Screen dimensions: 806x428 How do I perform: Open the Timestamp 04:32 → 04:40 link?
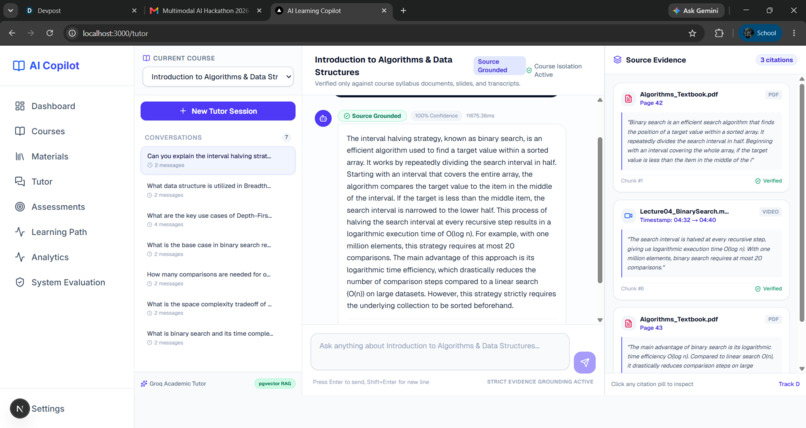coord(677,220)
